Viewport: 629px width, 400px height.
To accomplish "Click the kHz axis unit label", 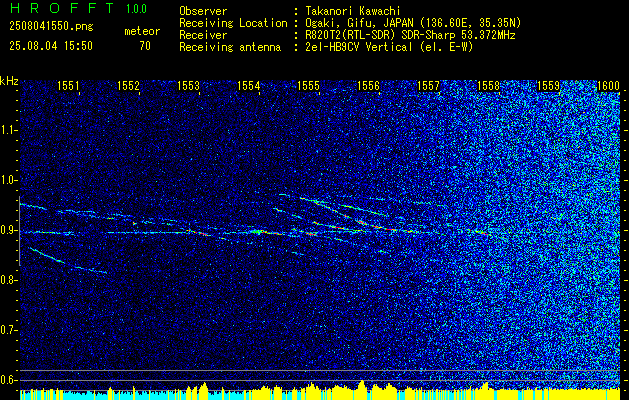I will tap(9, 81).
